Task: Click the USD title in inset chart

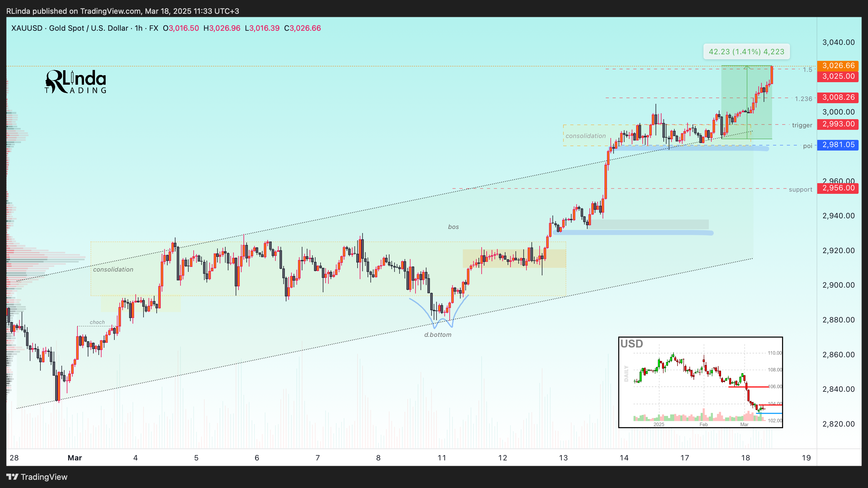Action: pyautogui.click(x=631, y=344)
